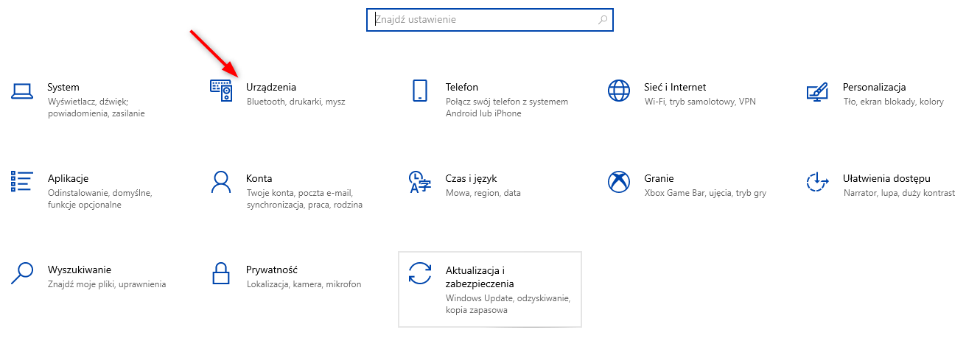
Task: Open Prywatność category title text
Action: 272,270
